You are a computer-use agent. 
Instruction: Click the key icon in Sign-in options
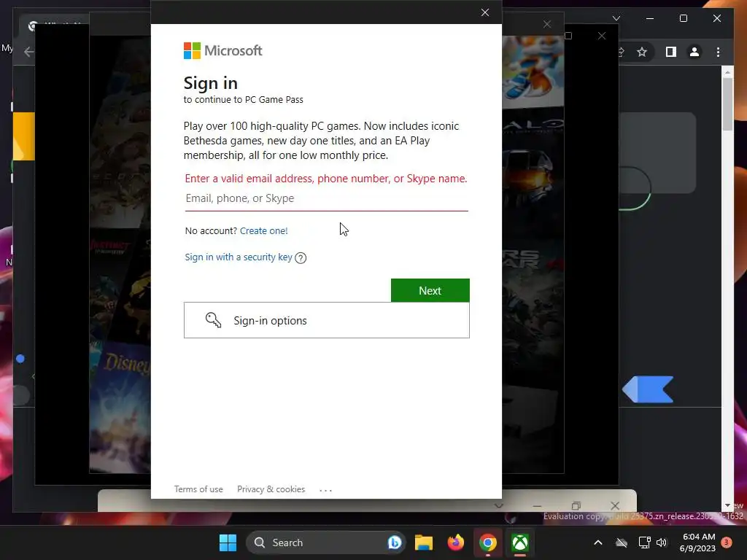point(213,320)
